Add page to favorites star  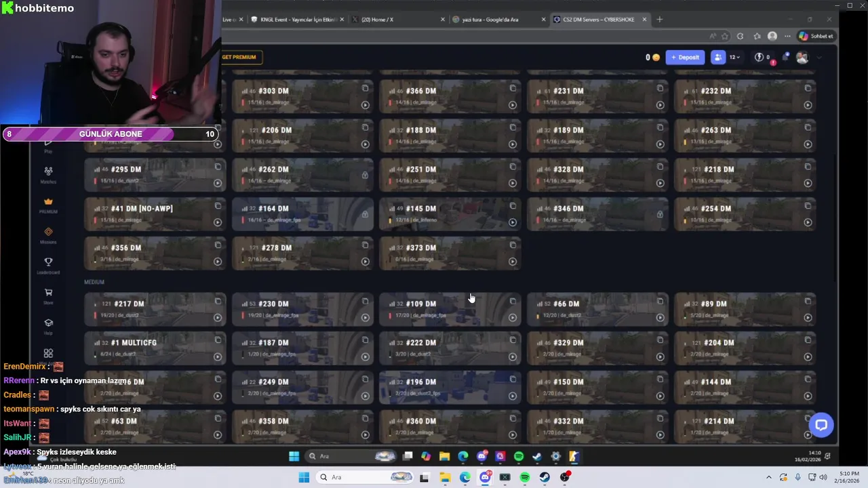tap(725, 36)
